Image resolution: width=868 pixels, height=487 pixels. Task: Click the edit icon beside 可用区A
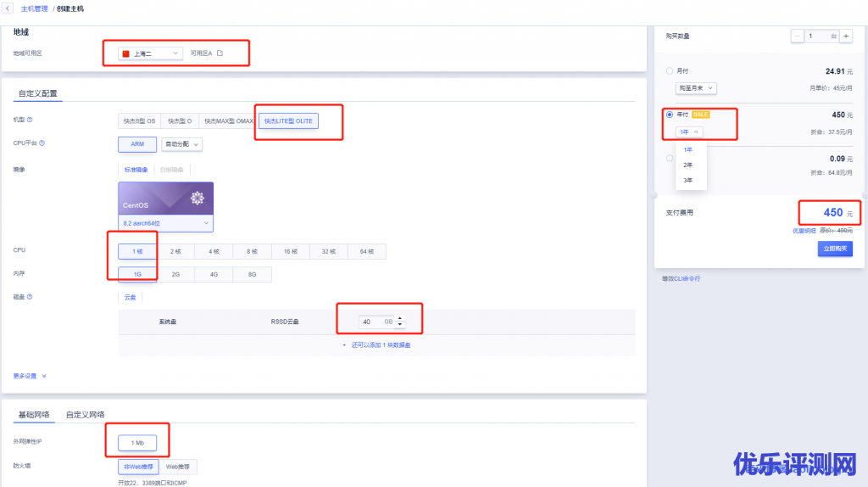(220, 53)
